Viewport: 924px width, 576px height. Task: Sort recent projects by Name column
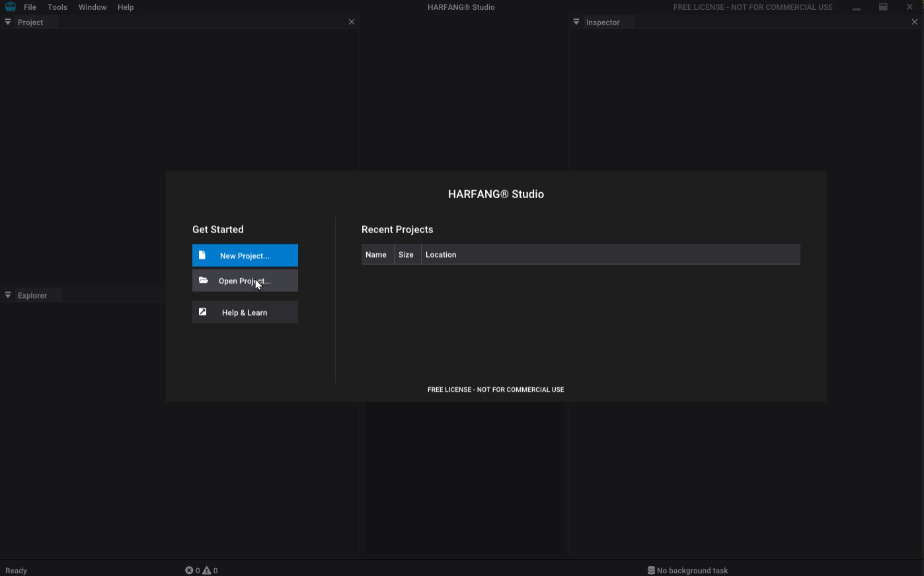tap(377, 254)
